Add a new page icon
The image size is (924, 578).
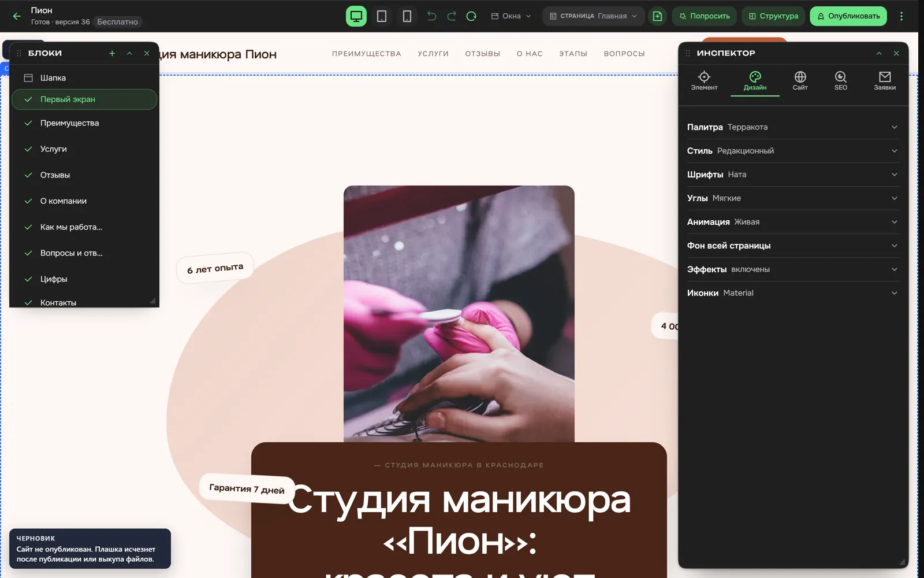click(657, 16)
